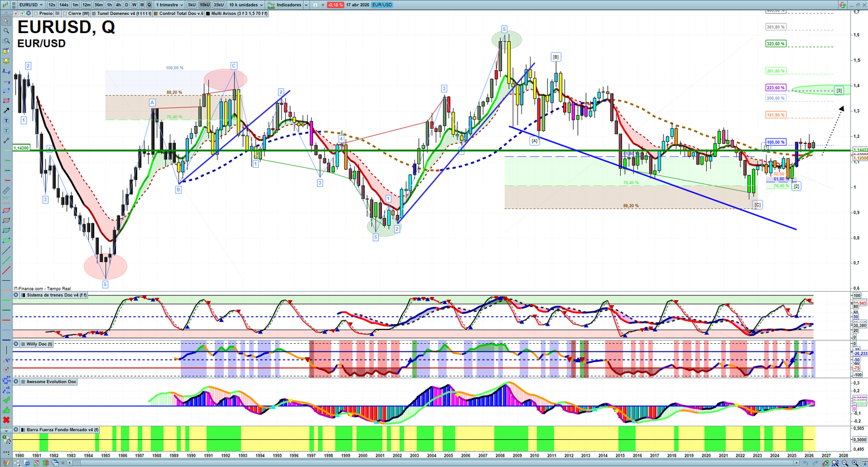Image resolution: width=868 pixels, height=467 pixels.
Task: Click the red X delete objects icon
Action: coord(7,420)
